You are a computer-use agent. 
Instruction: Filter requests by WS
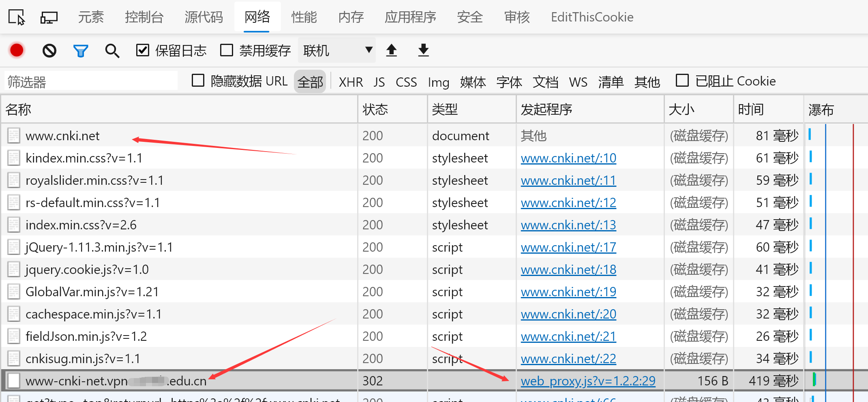(x=578, y=82)
